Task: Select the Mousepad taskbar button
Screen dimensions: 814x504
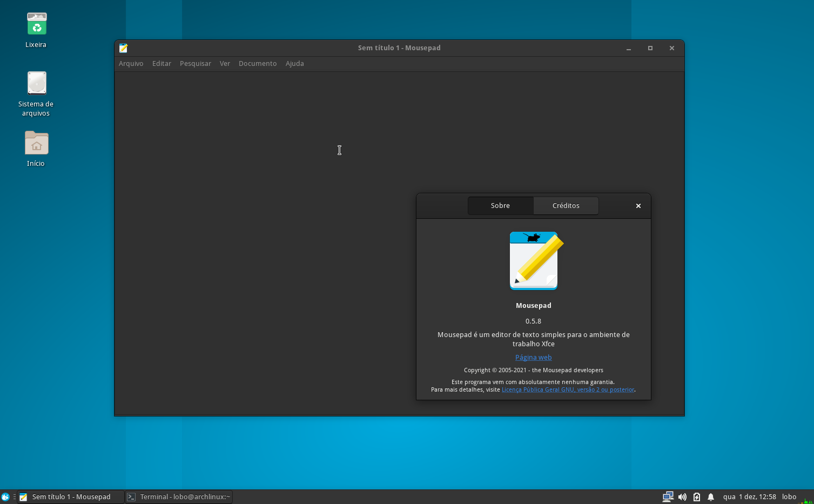Action: point(70,496)
